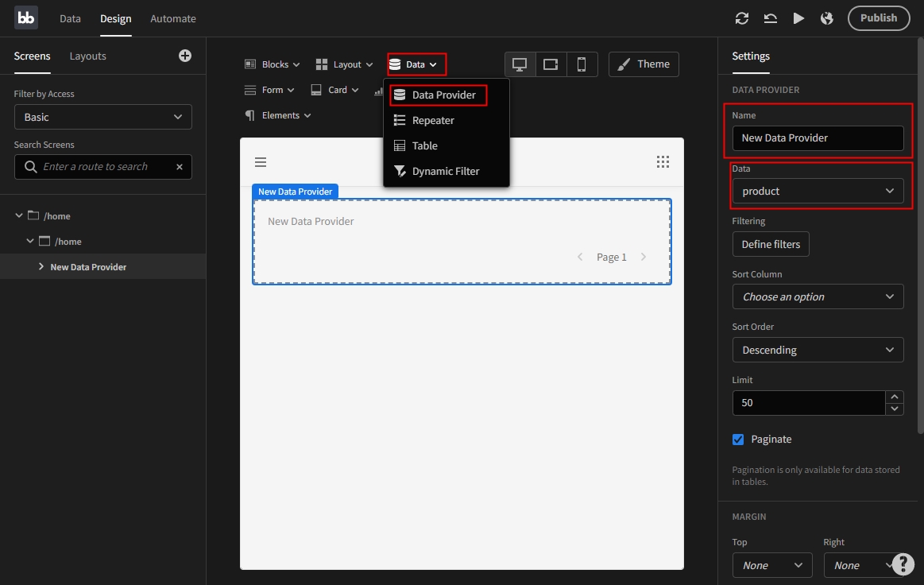Viewport: 924px width, 585px height.
Task: Click the undo revert icon
Action: (x=770, y=18)
